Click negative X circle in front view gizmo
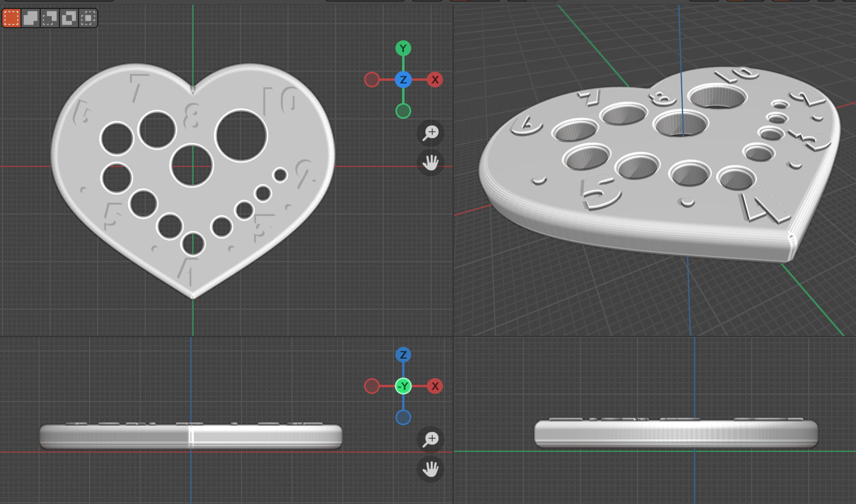This screenshot has height=504, width=856. pos(372,386)
